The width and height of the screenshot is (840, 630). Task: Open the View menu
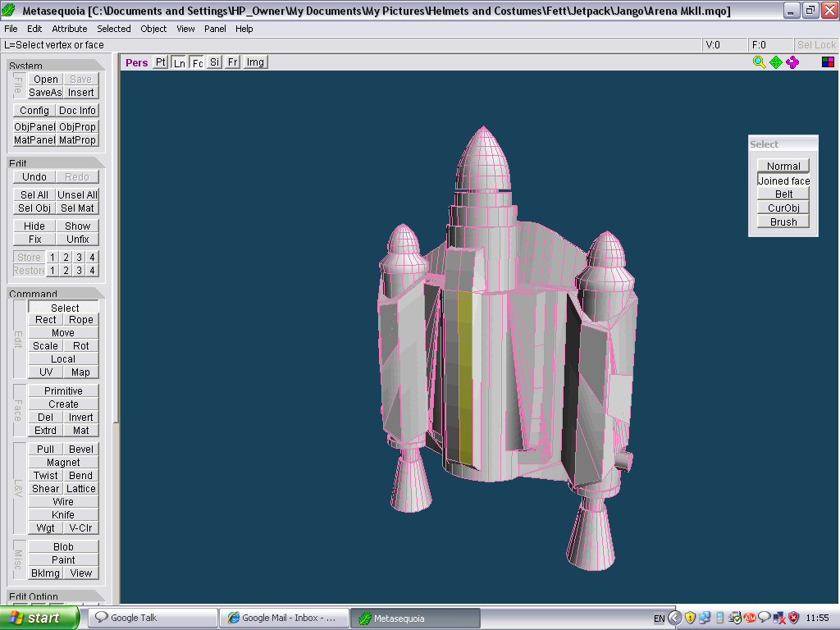click(185, 29)
